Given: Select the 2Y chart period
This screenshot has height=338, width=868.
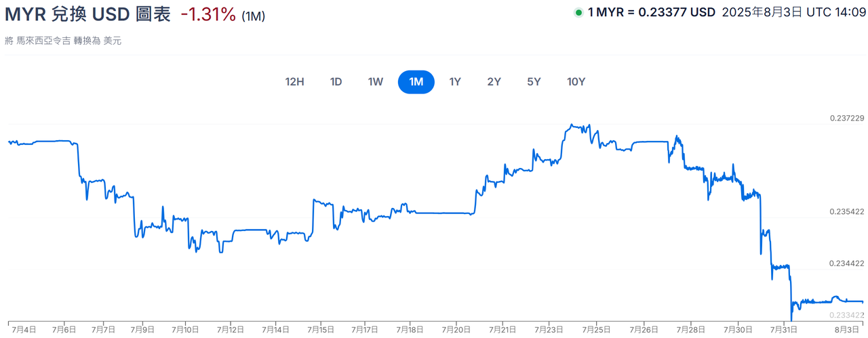Looking at the screenshot, I should pyautogui.click(x=494, y=82).
